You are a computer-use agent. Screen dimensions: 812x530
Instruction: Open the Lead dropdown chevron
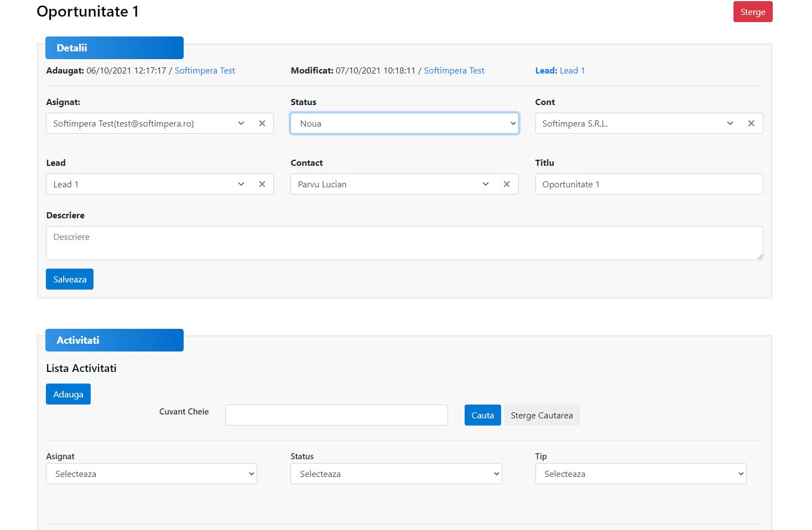[x=241, y=184]
